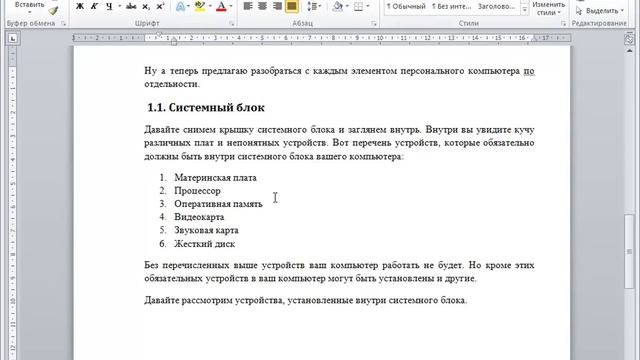This screenshot has height=360, width=640.
Task: Click the shading paint bucket icon
Action: (338, 6)
